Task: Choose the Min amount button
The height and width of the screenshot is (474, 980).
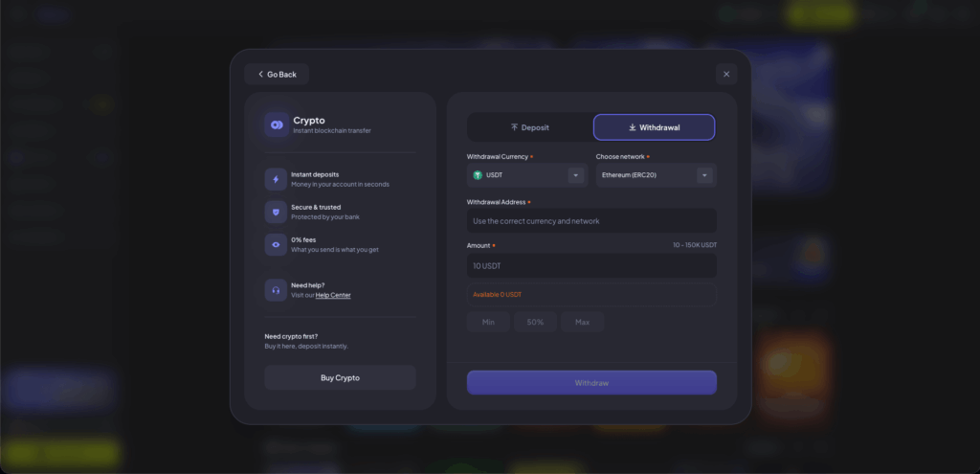Action: pyautogui.click(x=488, y=322)
